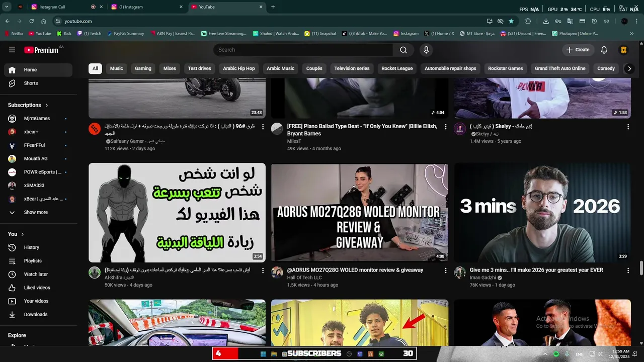Click Iman Gadzhi channel avatar
This screenshot has width=644, height=362.
coord(460,273)
